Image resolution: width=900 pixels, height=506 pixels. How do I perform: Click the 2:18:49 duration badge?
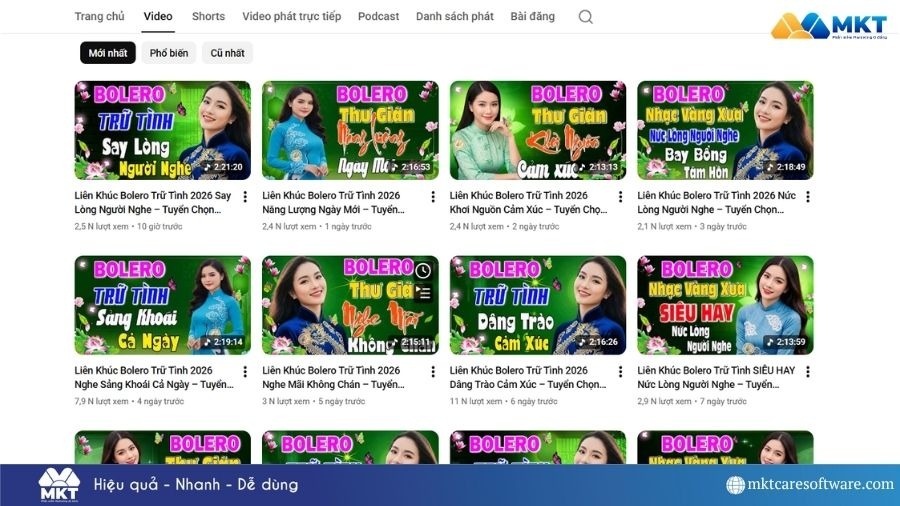pyautogui.click(x=787, y=167)
